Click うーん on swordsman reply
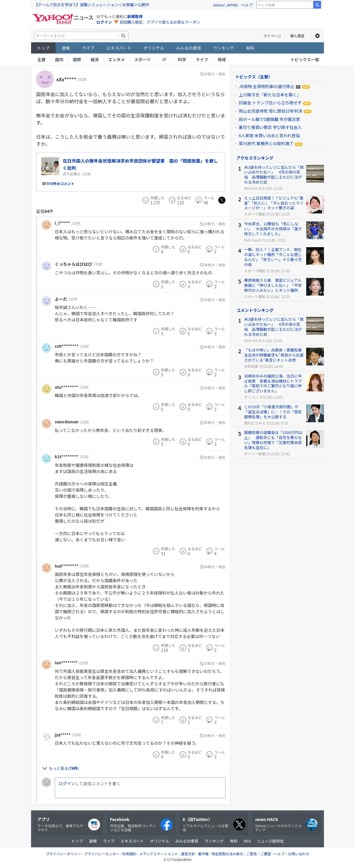The width and height of the screenshot is (355, 868). [215, 442]
